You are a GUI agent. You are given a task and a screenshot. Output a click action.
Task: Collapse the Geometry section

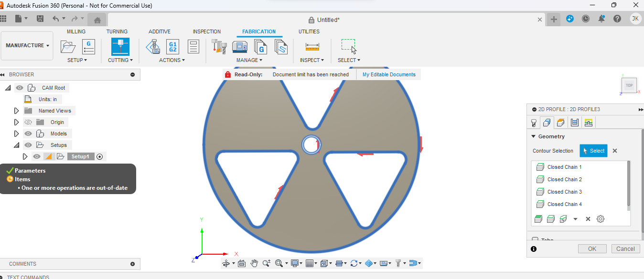tap(534, 136)
